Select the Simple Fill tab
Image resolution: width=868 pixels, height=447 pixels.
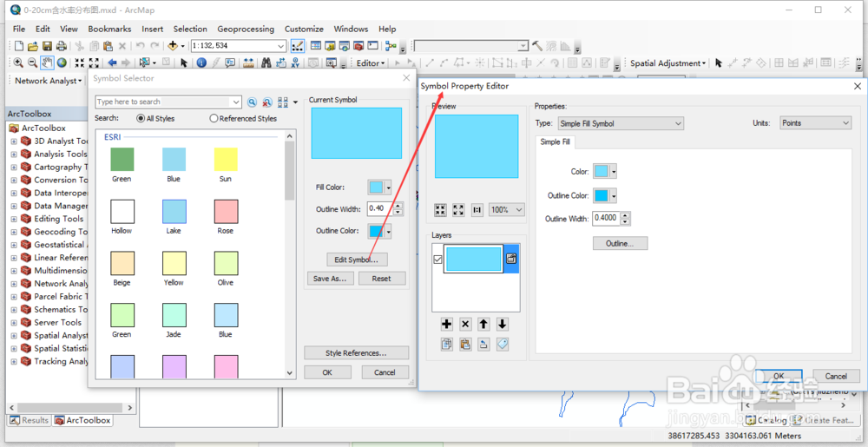click(555, 142)
